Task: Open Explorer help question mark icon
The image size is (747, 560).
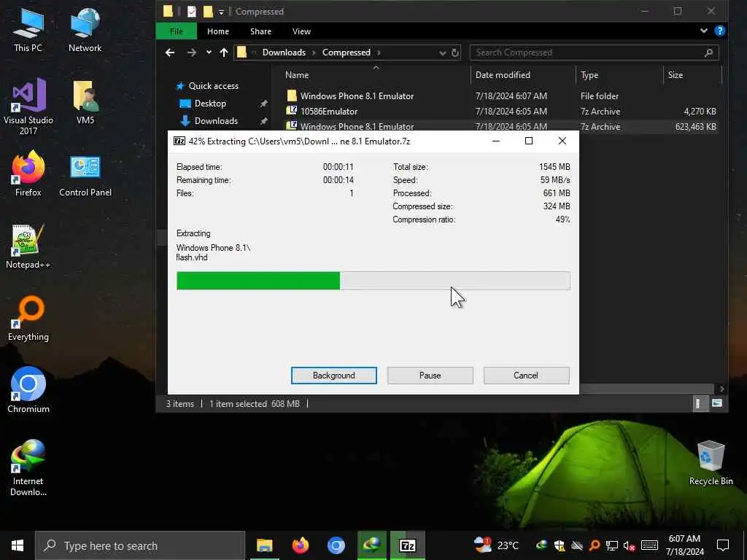Action: (720, 31)
